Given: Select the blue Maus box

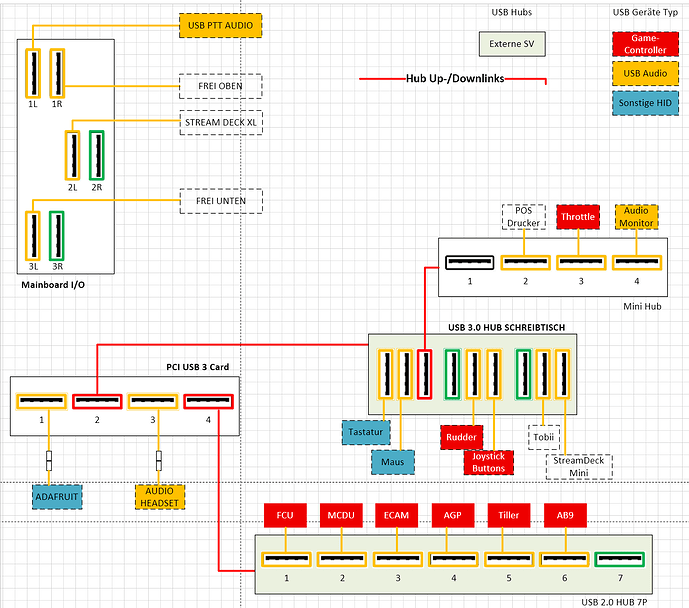Looking at the screenshot, I should 392,462.
